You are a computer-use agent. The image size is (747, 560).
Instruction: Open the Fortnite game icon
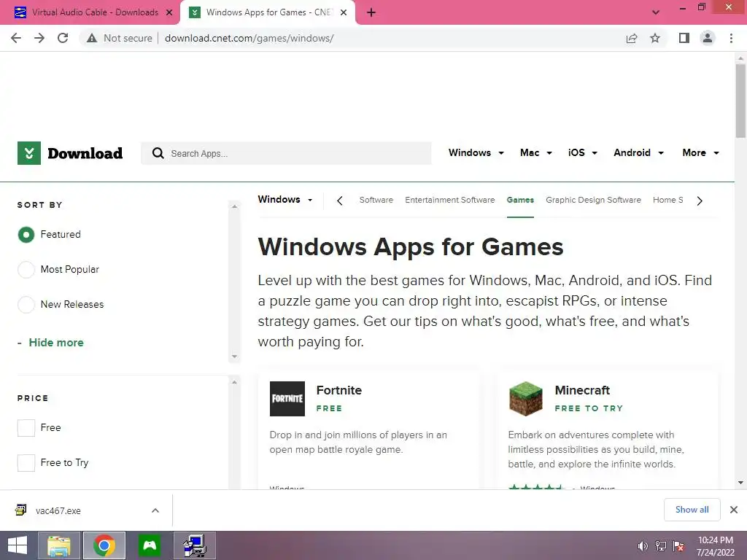pyautogui.click(x=287, y=399)
